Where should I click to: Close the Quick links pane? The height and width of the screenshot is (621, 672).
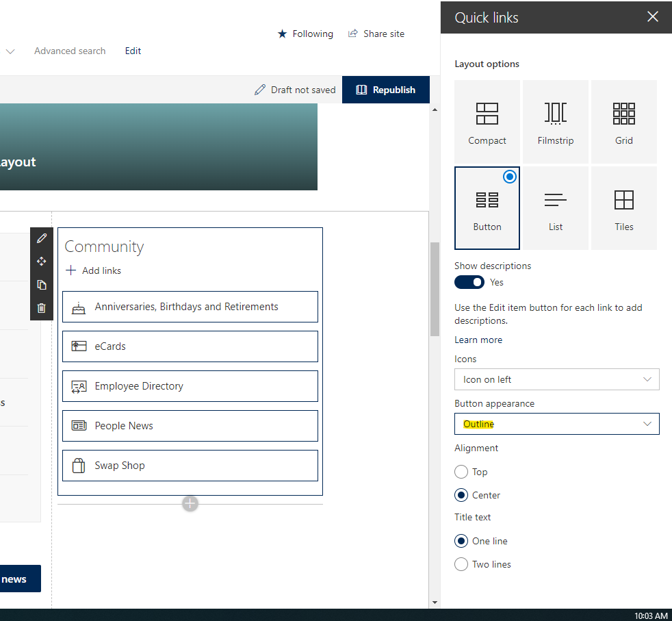652,16
